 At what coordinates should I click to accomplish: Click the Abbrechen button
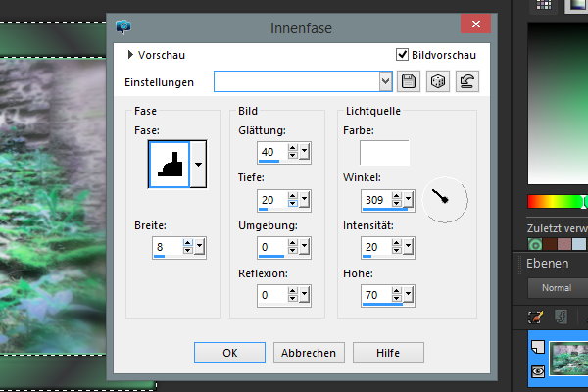(x=309, y=353)
